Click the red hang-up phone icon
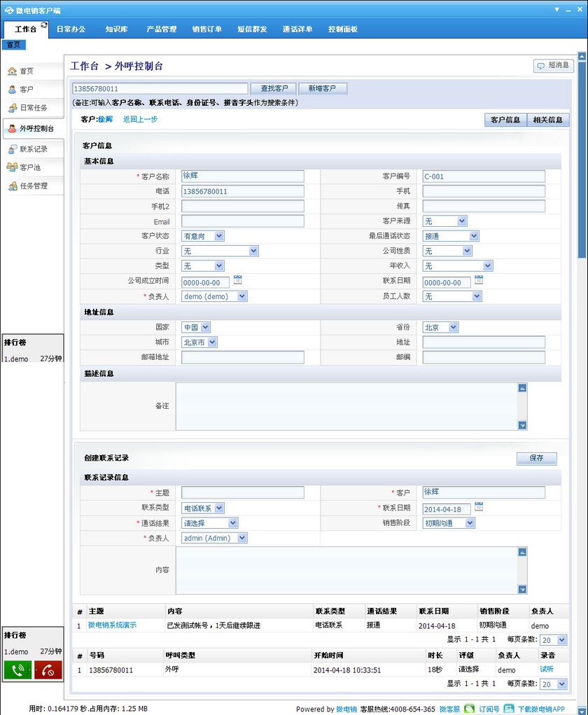The image size is (588, 715). pos(48,670)
